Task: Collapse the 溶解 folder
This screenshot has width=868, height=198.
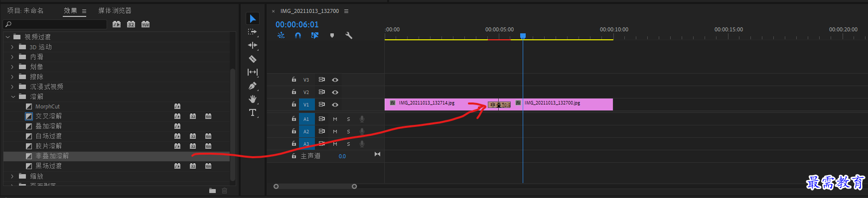Action: point(12,97)
